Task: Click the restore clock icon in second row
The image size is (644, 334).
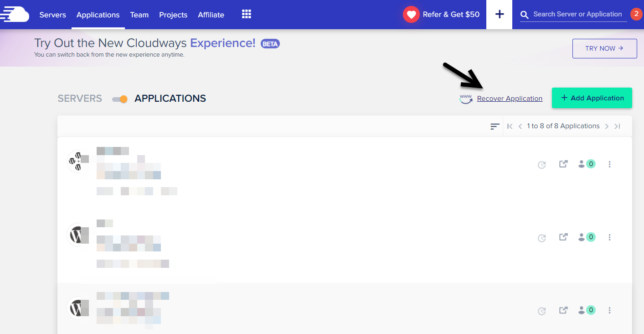Action: pyautogui.click(x=542, y=238)
